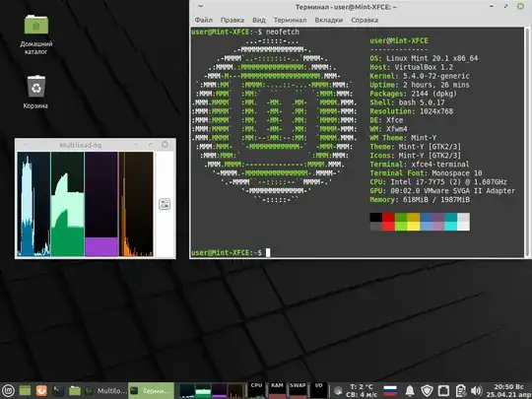This screenshot has height=399, width=532.
Task: Click CPU graph in Multiload-ng window
Action: coord(33,204)
